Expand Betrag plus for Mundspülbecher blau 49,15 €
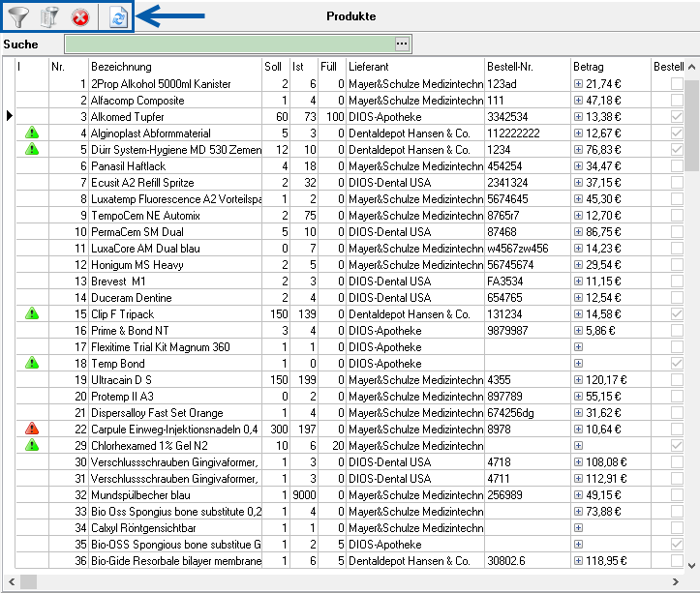The image size is (700, 593). [578, 495]
